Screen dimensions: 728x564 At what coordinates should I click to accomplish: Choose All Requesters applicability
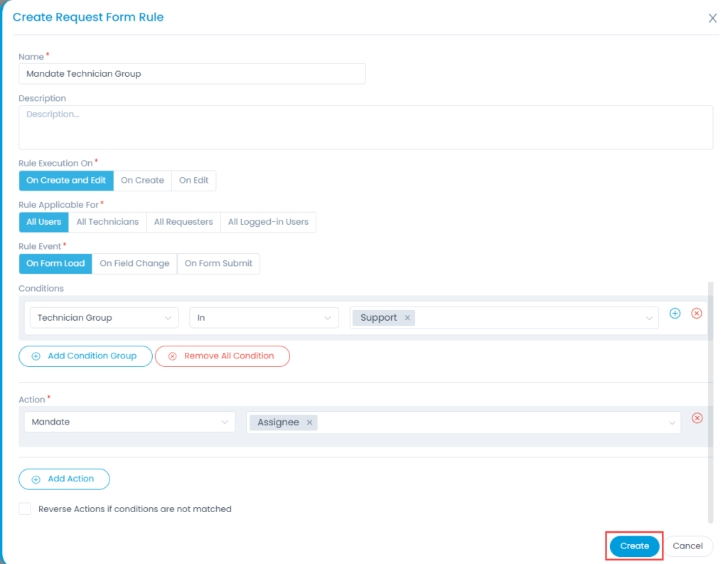[183, 222]
